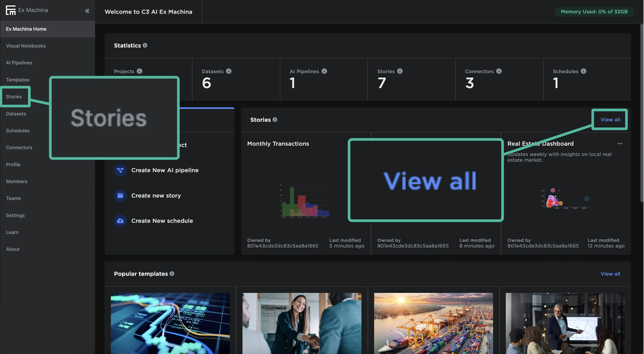This screenshot has width=644, height=354.
Task: Open Real Estate Dashboard three-dot menu
Action: tap(620, 143)
